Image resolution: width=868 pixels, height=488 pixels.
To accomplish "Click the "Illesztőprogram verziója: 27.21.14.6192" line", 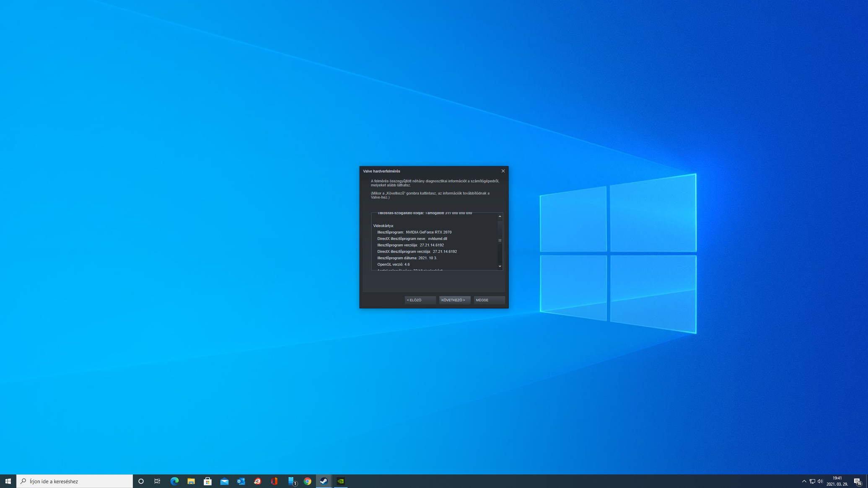I will pyautogui.click(x=410, y=245).
